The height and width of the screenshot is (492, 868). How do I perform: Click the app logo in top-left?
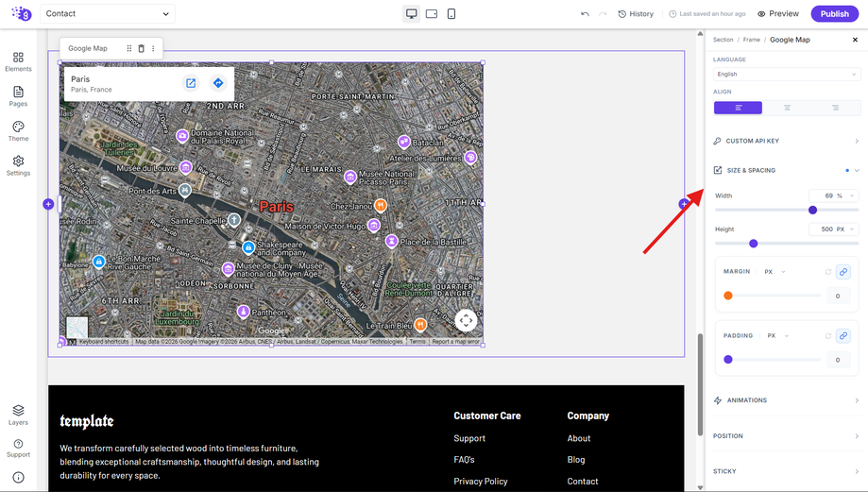click(22, 13)
